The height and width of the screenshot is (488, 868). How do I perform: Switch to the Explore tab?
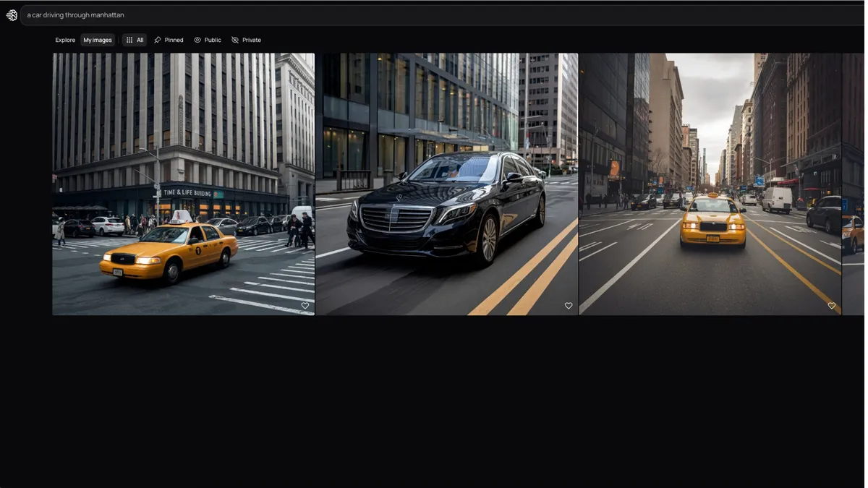[x=65, y=40]
